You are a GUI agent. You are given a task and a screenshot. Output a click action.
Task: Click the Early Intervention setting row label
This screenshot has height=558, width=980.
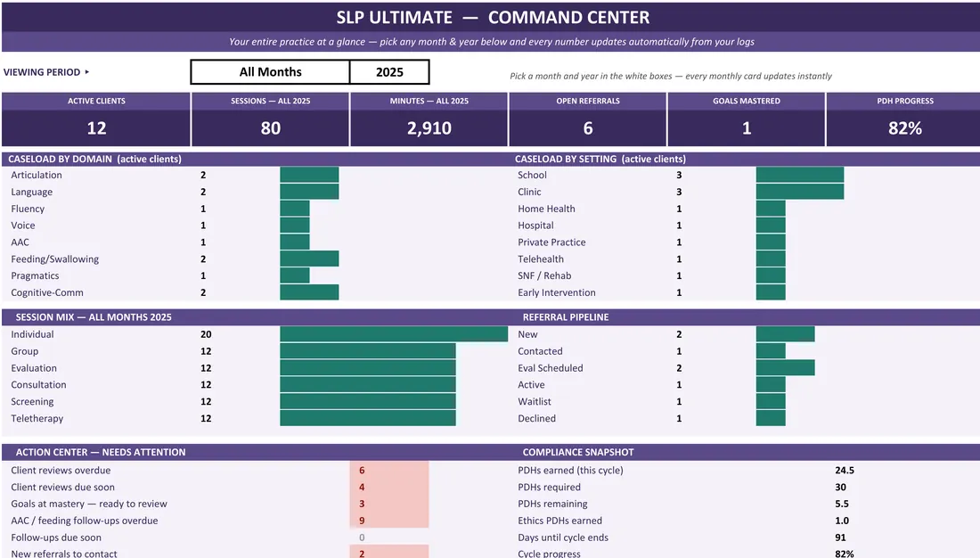[556, 292]
